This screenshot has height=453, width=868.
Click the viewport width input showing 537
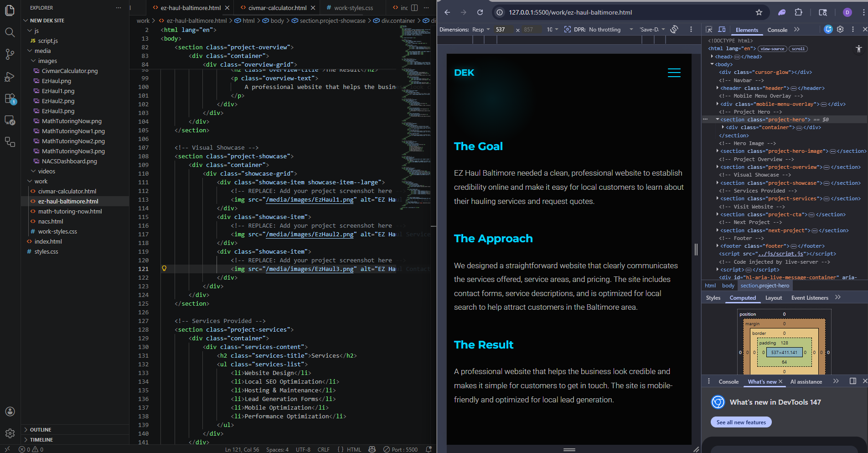click(x=503, y=30)
